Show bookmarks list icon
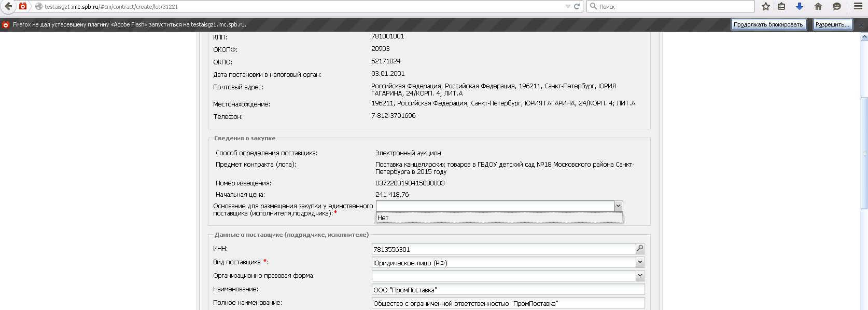Viewport: 868px width, 310px height. 781,6
